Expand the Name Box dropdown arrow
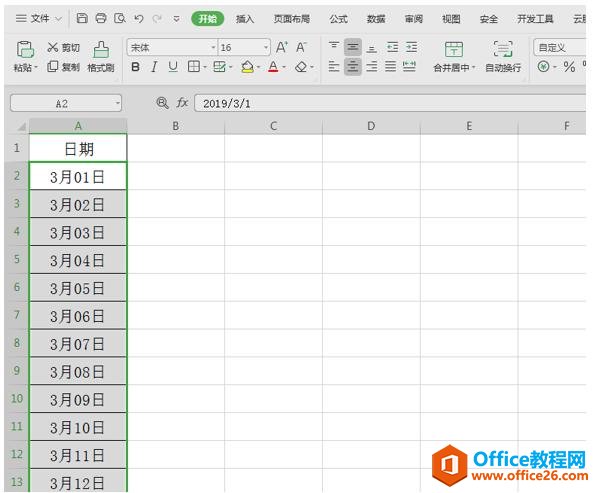Viewport: 595px width, 493px height. [x=118, y=103]
